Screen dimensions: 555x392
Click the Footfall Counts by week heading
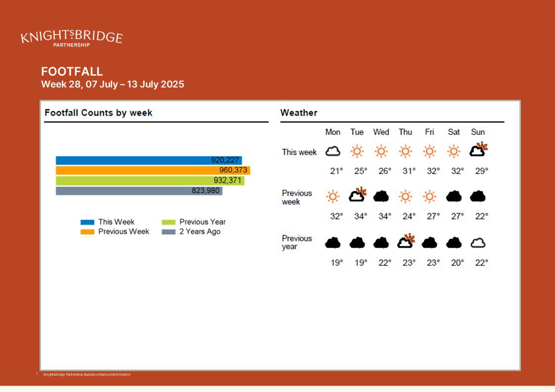(x=98, y=113)
